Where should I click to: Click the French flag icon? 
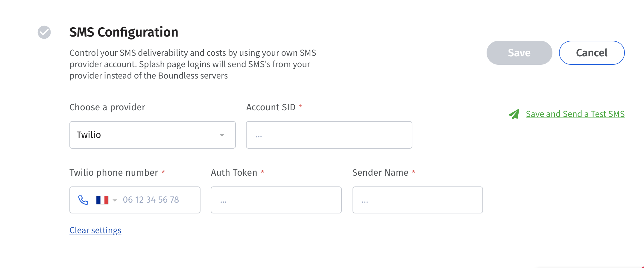click(102, 200)
